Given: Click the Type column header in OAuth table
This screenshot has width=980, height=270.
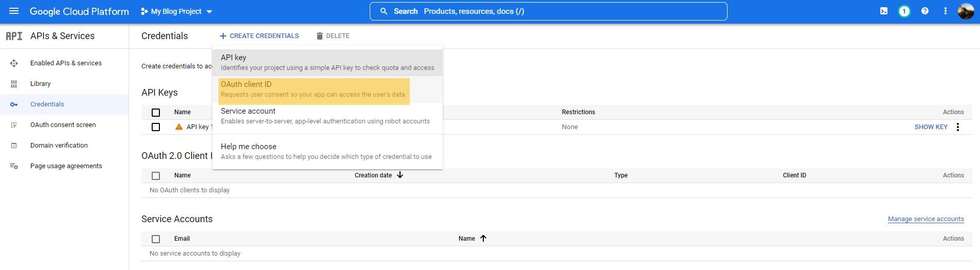Looking at the screenshot, I should [x=621, y=175].
